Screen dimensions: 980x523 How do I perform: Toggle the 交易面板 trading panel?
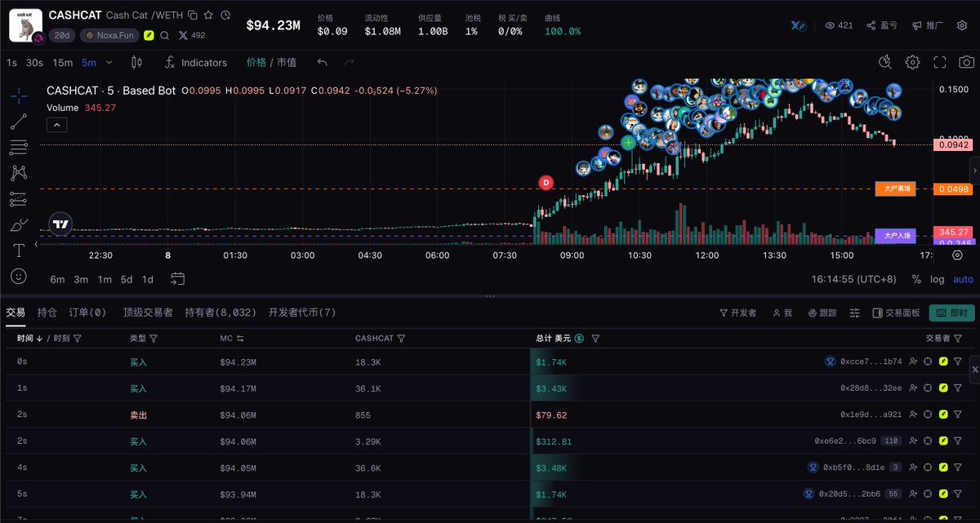[x=896, y=312]
